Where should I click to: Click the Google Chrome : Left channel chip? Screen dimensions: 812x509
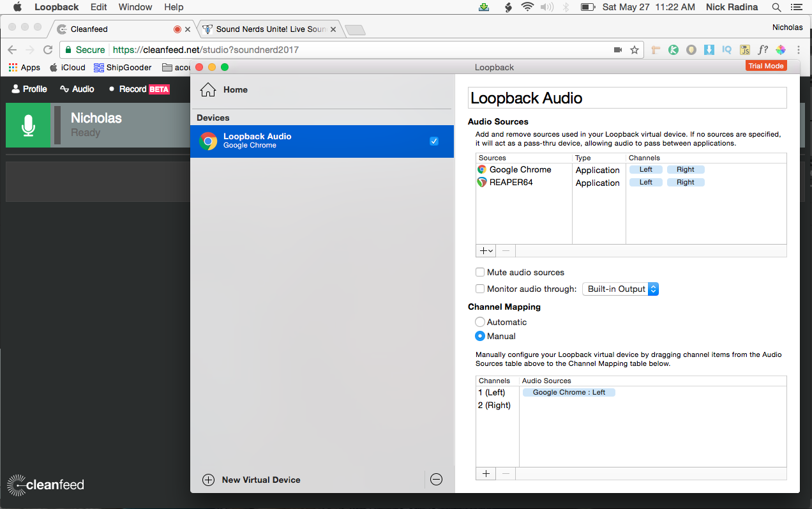(x=568, y=392)
